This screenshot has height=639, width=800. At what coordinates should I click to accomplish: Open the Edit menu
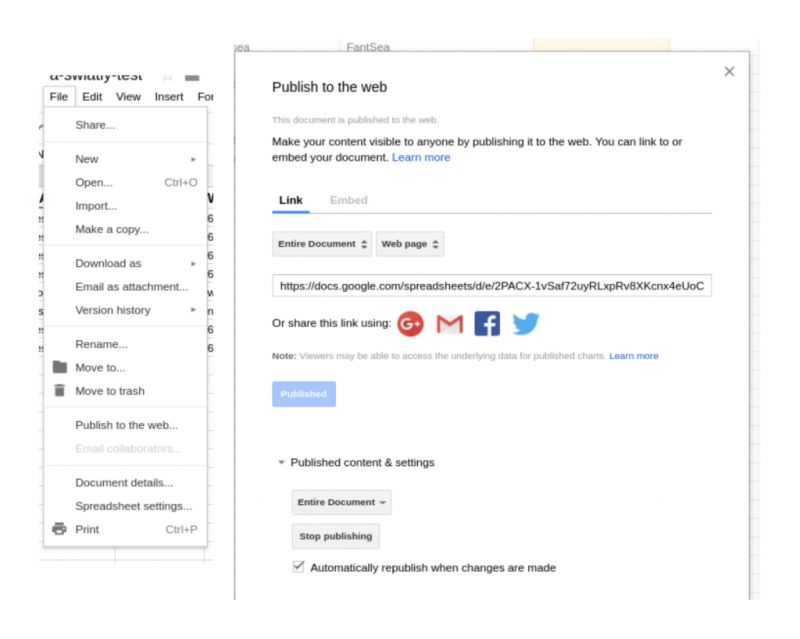pyautogui.click(x=90, y=97)
